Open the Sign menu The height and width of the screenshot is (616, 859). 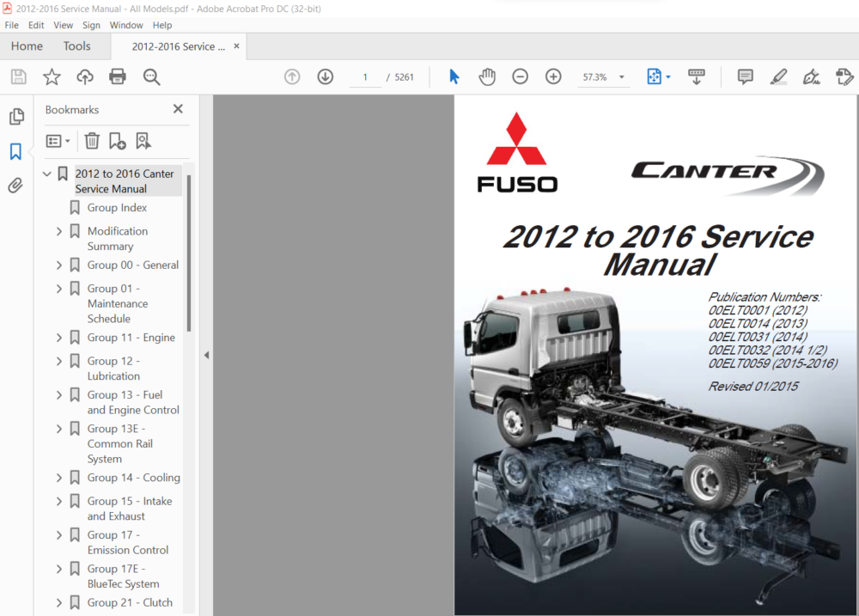tap(91, 25)
